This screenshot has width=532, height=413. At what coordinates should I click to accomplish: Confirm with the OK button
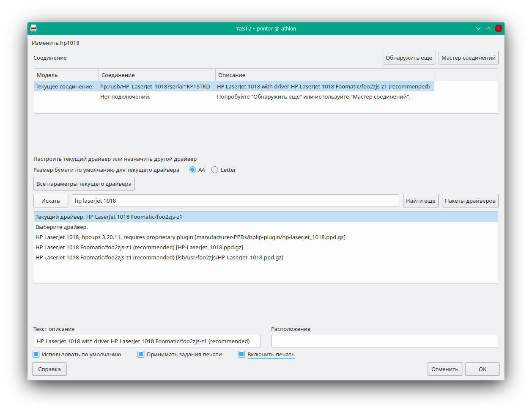483,369
